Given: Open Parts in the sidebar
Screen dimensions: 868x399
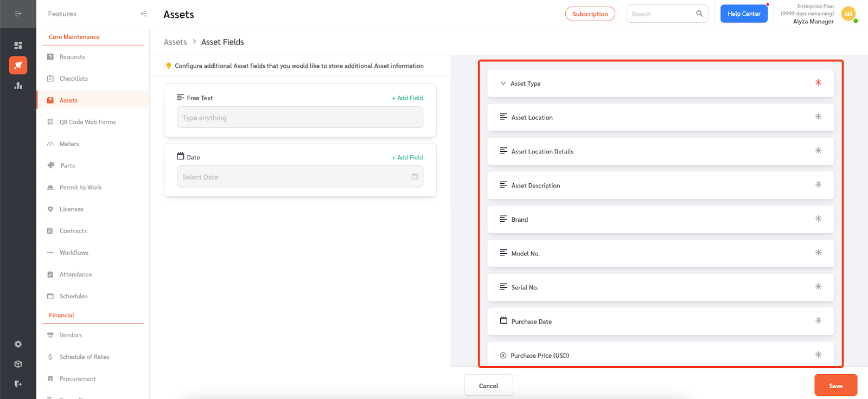Looking at the screenshot, I should point(67,165).
